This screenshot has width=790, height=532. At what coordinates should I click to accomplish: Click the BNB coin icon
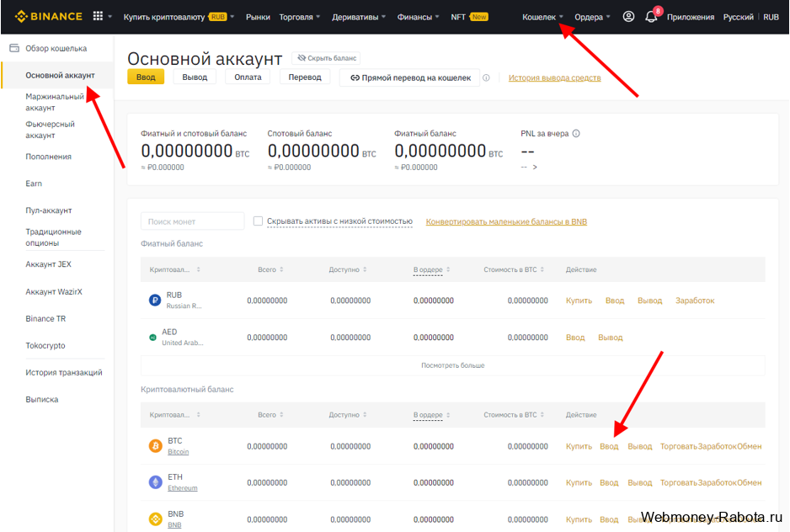(x=155, y=519)
